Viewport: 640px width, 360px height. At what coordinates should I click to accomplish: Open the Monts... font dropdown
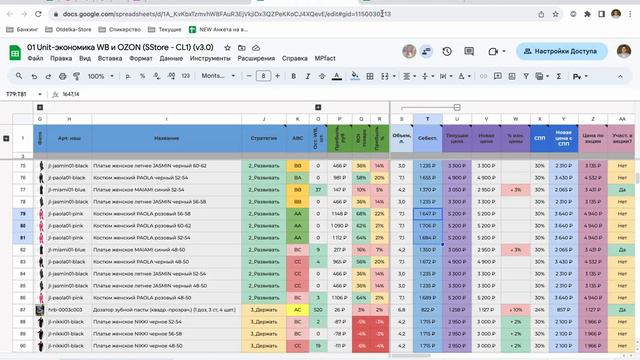click(x=218, y=76)
